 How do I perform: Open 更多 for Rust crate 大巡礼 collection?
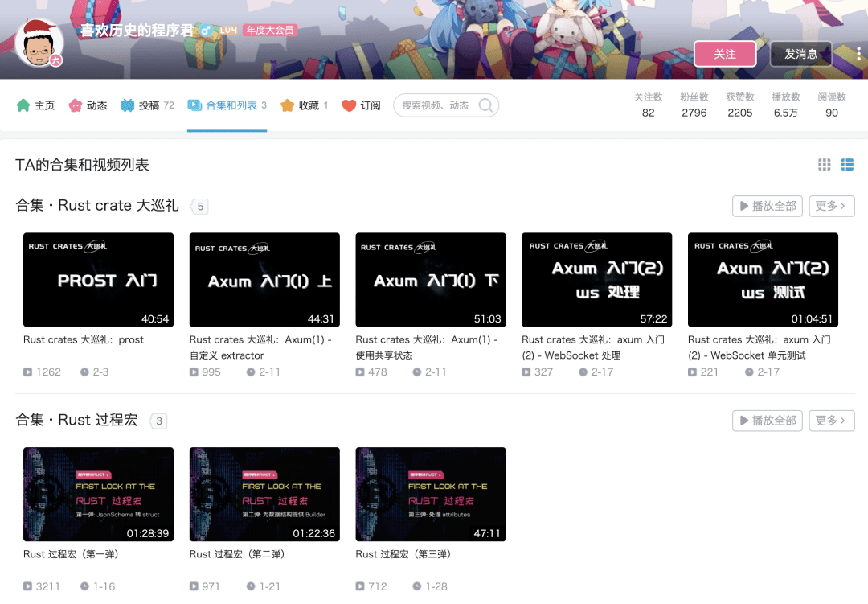pos(832,206)
